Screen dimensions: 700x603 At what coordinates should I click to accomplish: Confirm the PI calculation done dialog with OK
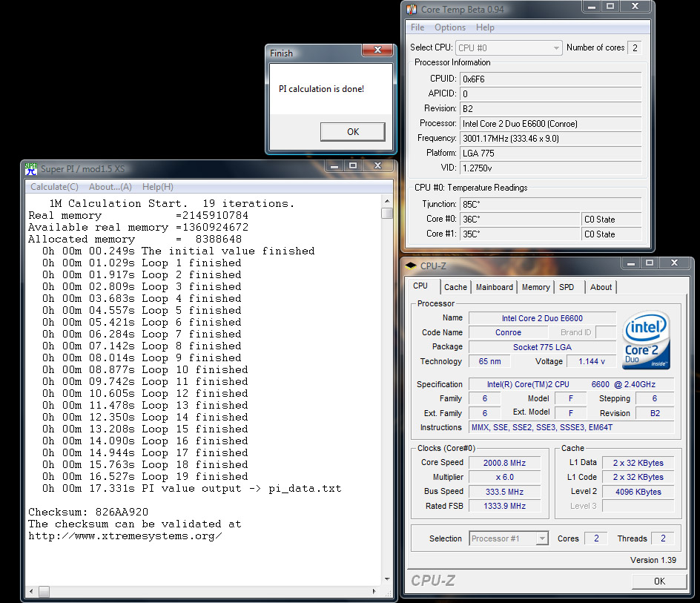(x=353, y=132)
